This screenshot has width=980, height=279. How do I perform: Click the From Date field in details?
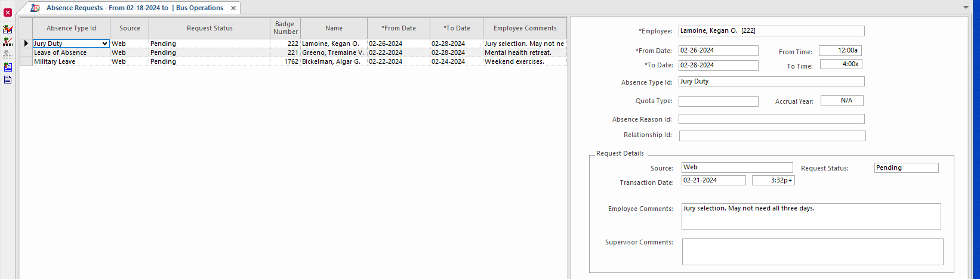click(x=719, y=51)
